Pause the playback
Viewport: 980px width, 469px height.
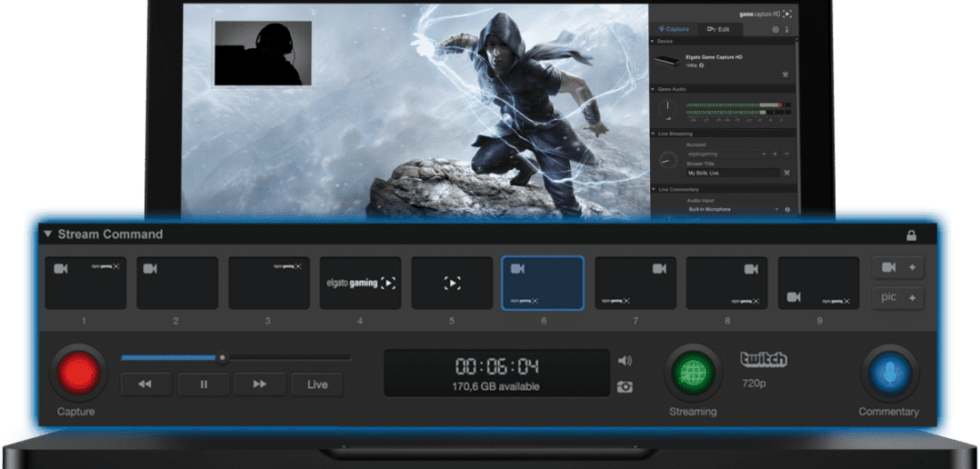pyautogui.click(x=204, y=384)
